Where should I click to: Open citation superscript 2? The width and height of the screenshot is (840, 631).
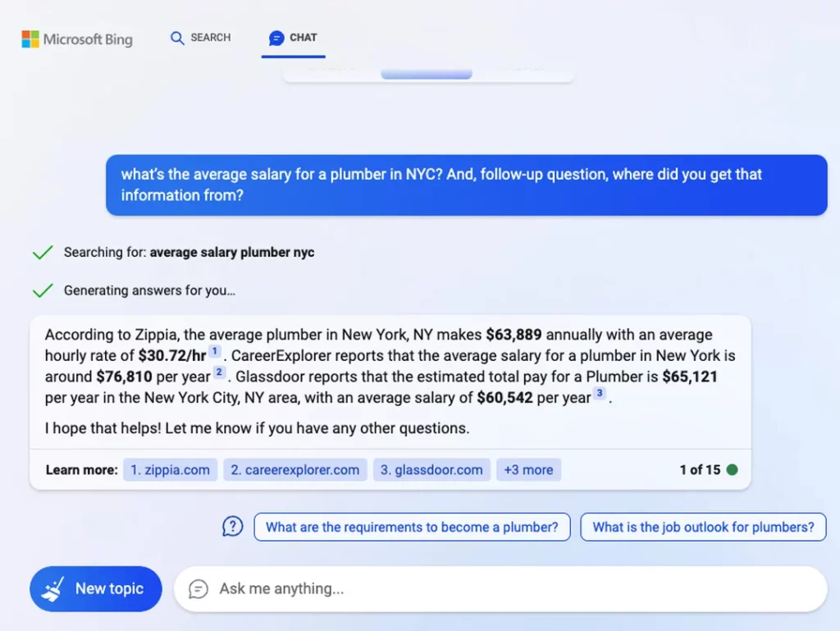[219, 373]
